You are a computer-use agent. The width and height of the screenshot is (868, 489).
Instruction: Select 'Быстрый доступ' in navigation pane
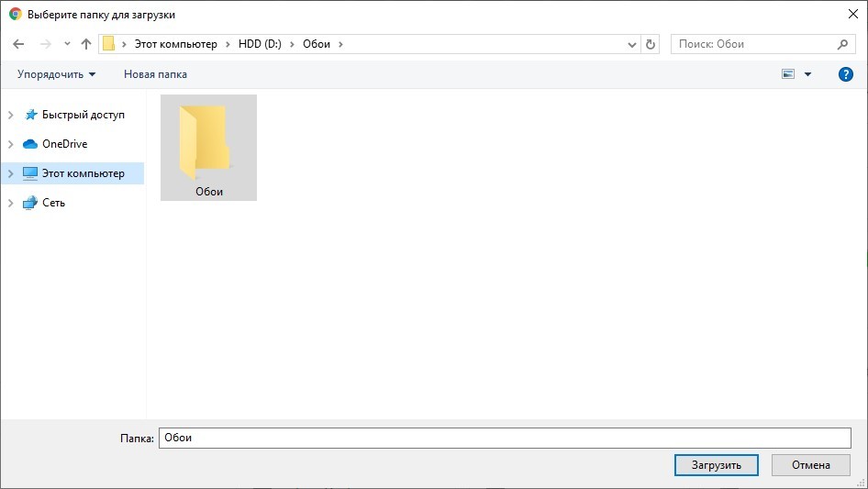83,115
